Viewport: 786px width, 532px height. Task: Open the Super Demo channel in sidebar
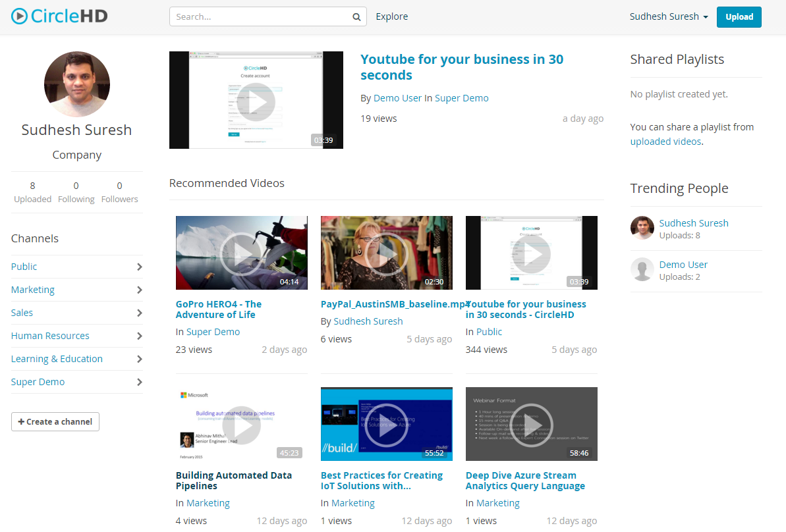38,382
